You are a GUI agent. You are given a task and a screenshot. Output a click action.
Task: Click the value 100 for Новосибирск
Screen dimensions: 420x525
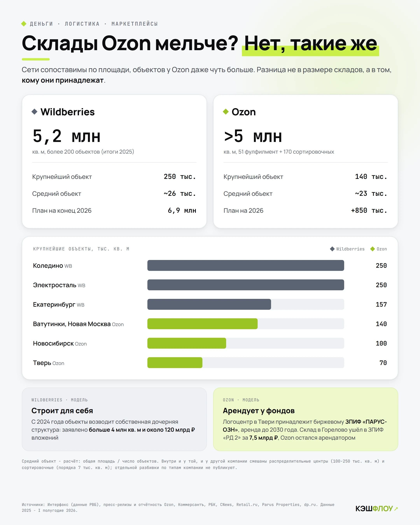tap(381, 344)
